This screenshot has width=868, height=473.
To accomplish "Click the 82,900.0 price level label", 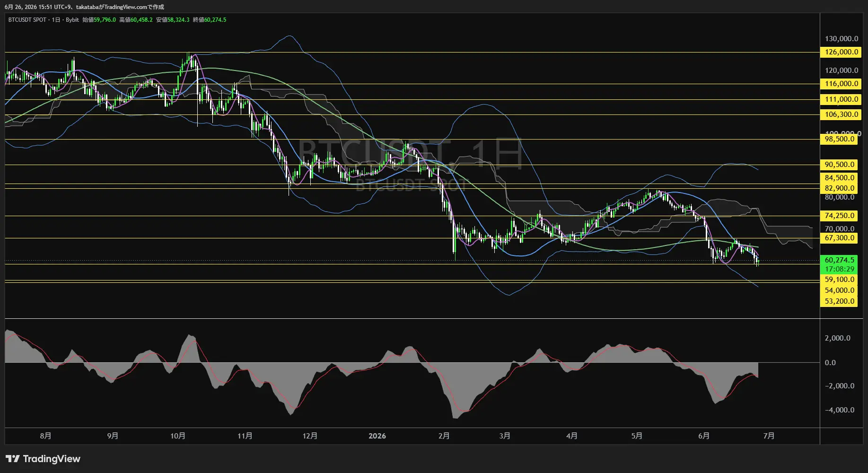I will (839, 188).
